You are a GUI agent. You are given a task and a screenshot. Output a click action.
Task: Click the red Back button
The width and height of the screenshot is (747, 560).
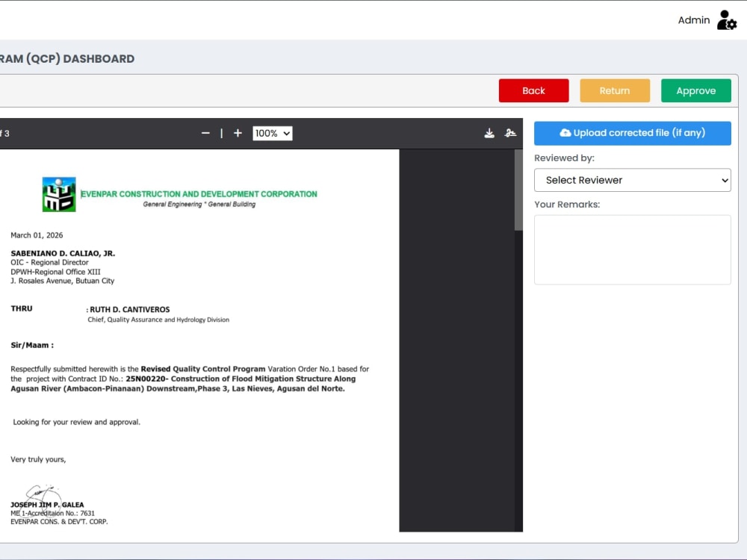pyautogui.click(x=533, y=90)
